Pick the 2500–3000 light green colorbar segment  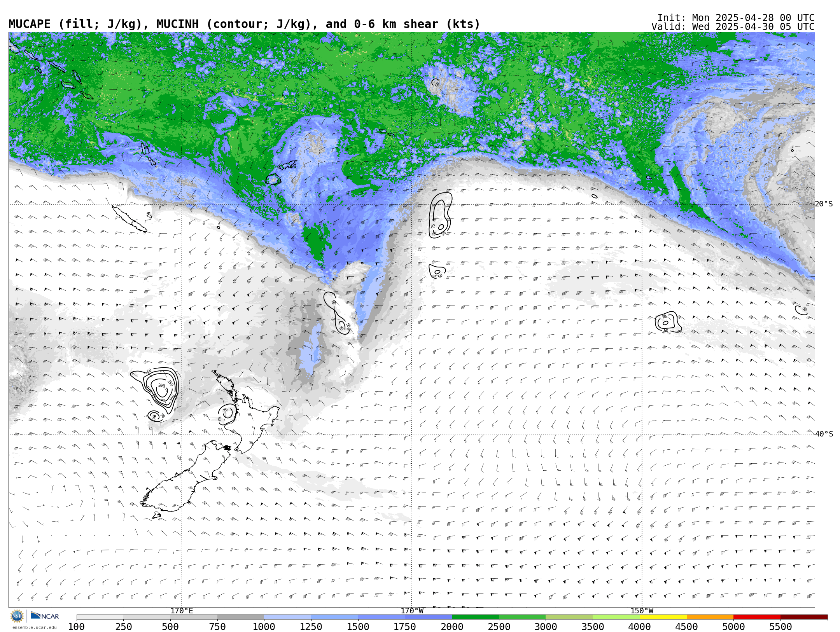[x=522, y=617]
